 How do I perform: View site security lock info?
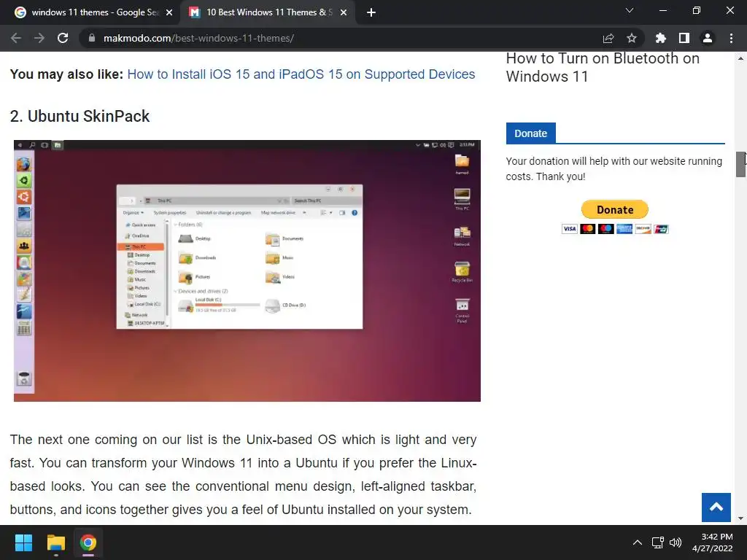point(91,38)
